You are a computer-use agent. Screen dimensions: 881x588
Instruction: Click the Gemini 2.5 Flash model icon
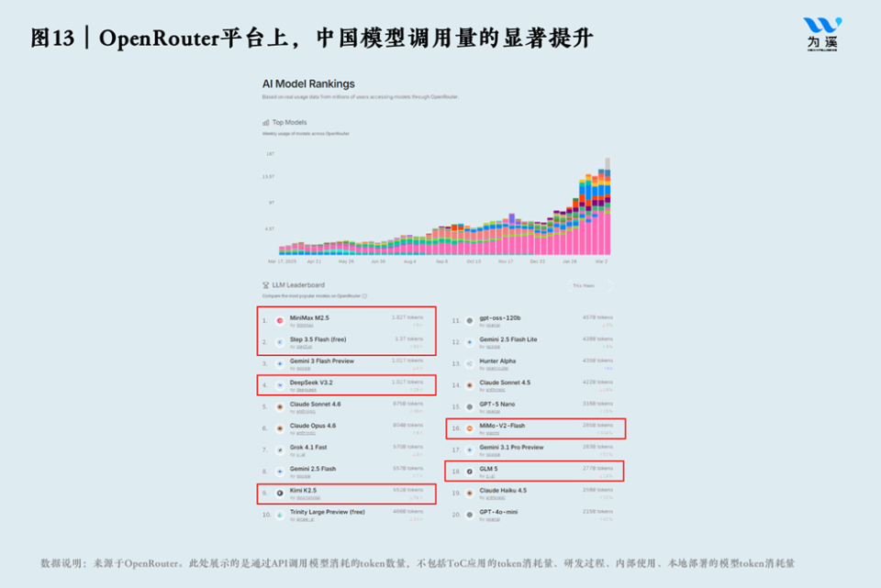pos(280,472)
